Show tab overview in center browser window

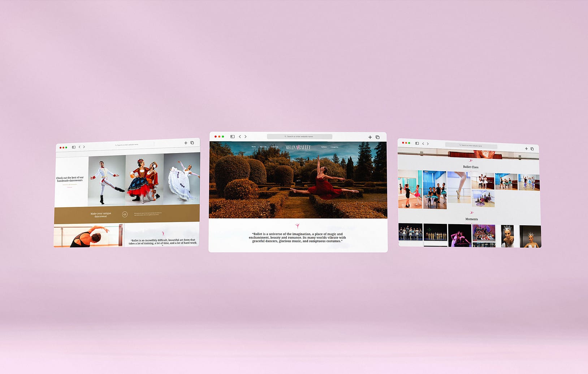[x=377, y=137]
